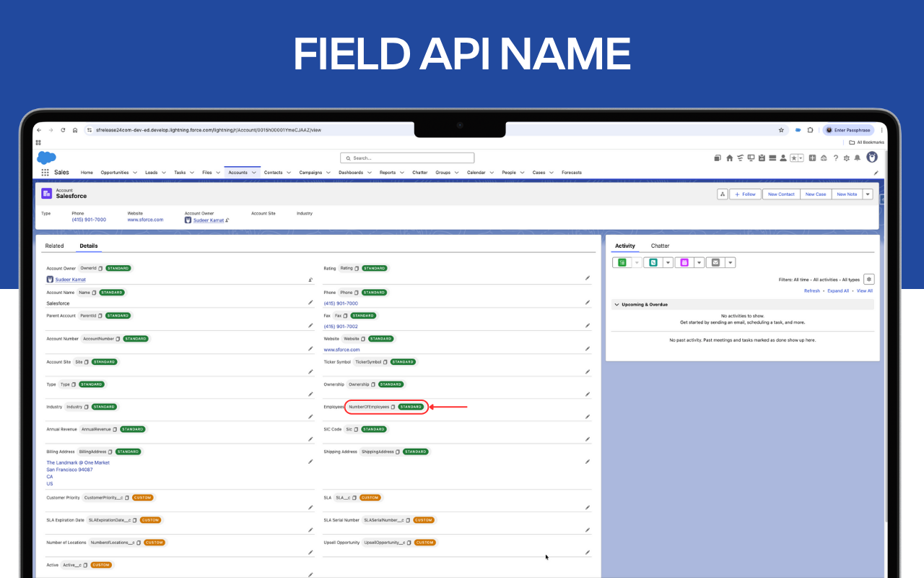The height and width of the screenshot is (578, 924).
Task: Click the global Search bar
Action: tap(406, 158)
